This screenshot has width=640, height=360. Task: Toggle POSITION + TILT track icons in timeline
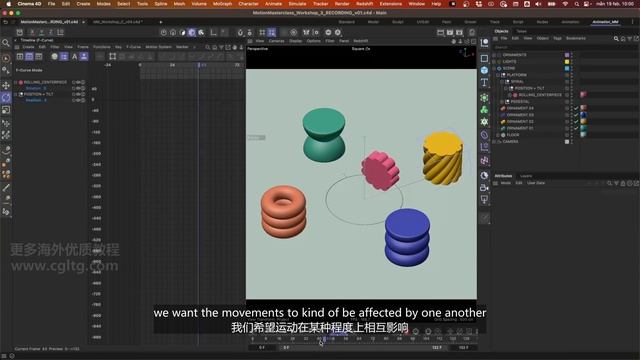tap(78, 94)
